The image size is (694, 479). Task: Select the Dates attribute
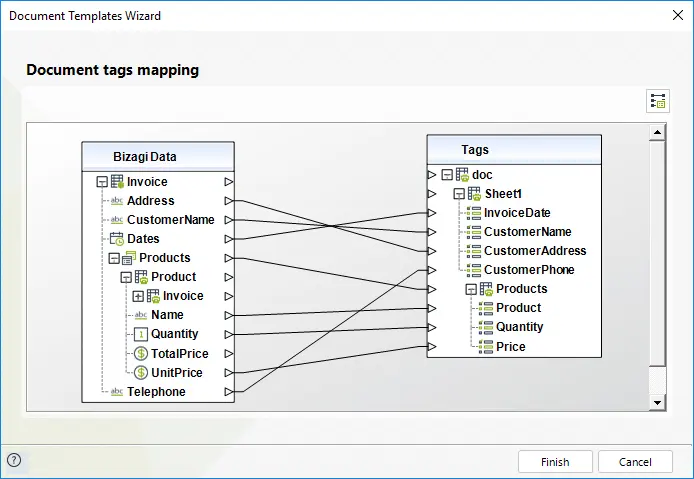143,239
